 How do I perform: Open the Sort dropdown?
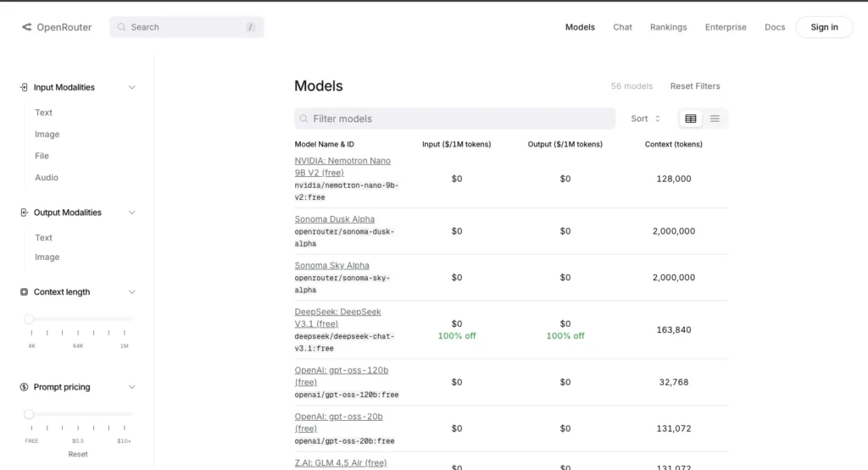tap(645, 119)
